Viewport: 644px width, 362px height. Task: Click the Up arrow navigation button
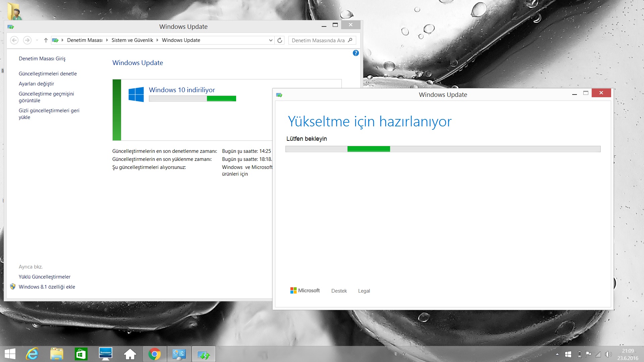tap(46, 40)
